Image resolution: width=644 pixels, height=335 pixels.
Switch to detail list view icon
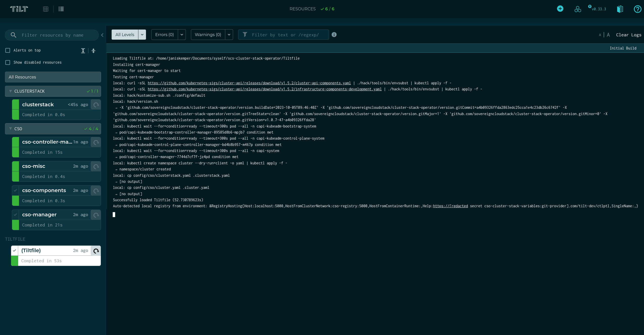61,9
